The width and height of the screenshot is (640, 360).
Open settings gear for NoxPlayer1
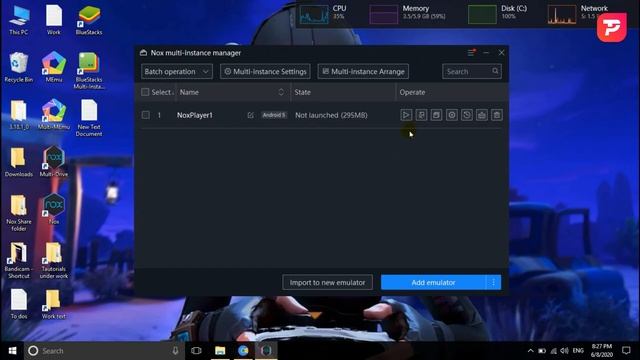pos(451,115)
